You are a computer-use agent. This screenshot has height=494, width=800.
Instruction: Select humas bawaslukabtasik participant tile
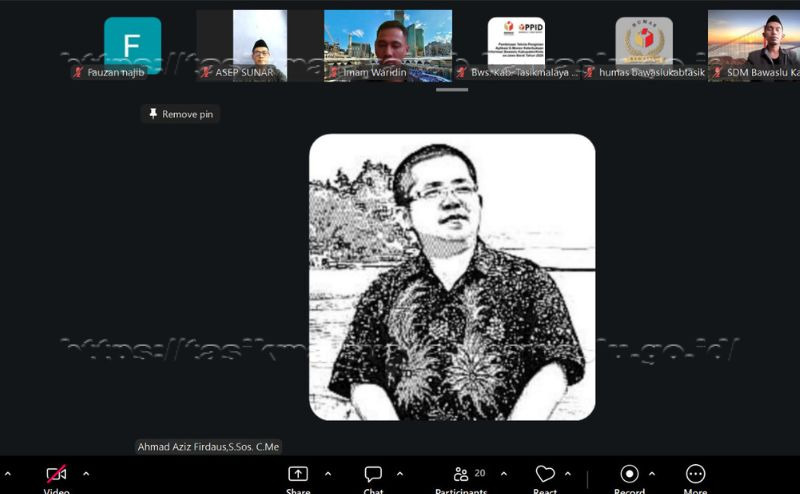[x=644, y=46]
